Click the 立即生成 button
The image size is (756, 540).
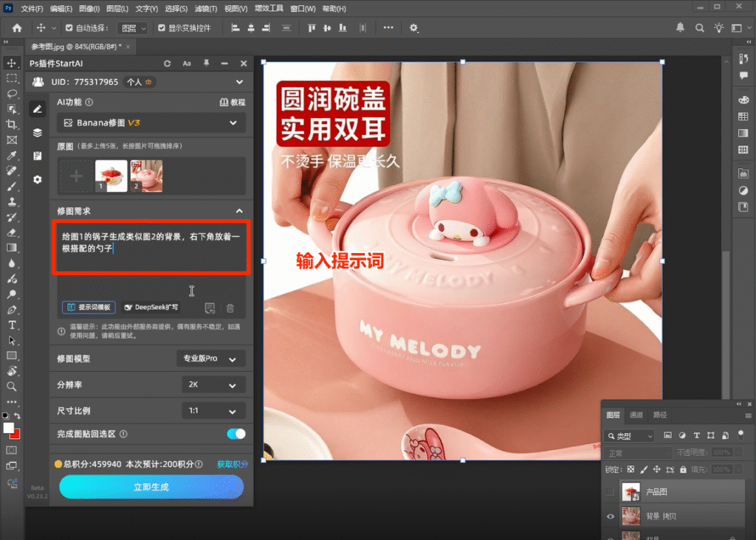(x=151, y=487)
